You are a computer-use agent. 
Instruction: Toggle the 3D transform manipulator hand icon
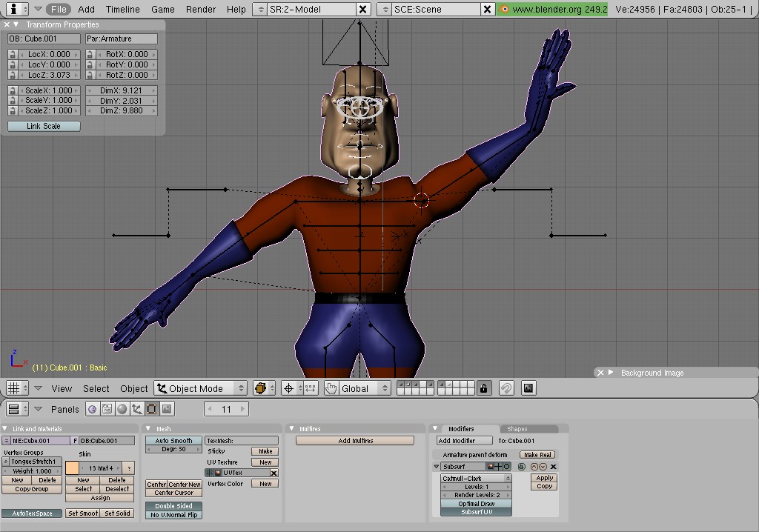point(331,388)
